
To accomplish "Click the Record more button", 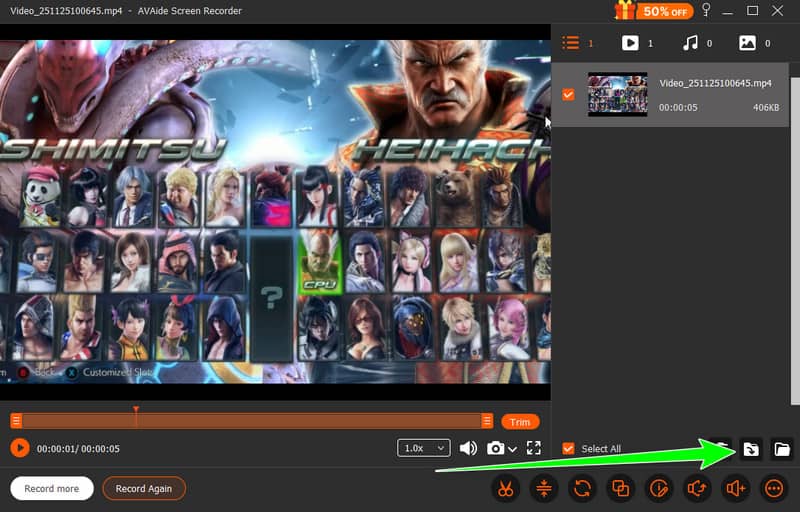I will [52, 489].
